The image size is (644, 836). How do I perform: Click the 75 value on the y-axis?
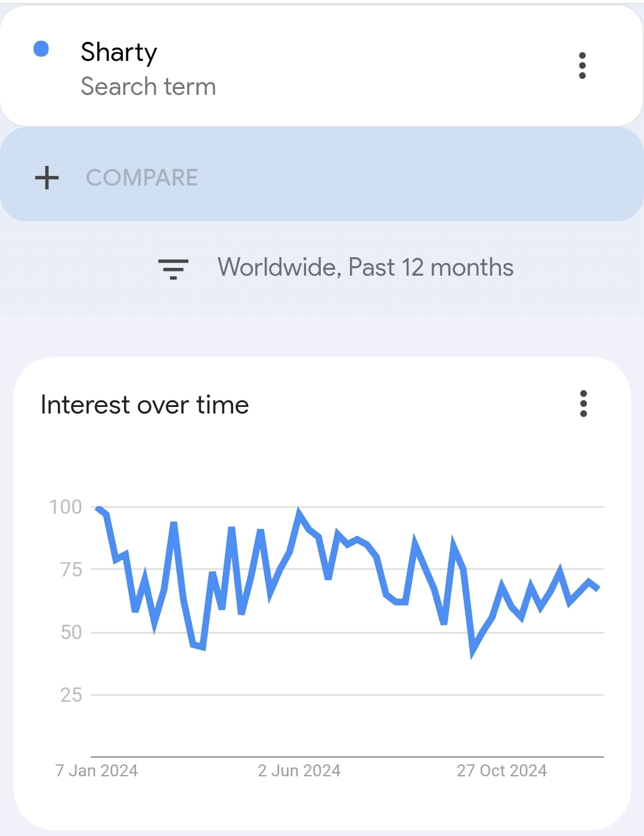pos(71,570)
